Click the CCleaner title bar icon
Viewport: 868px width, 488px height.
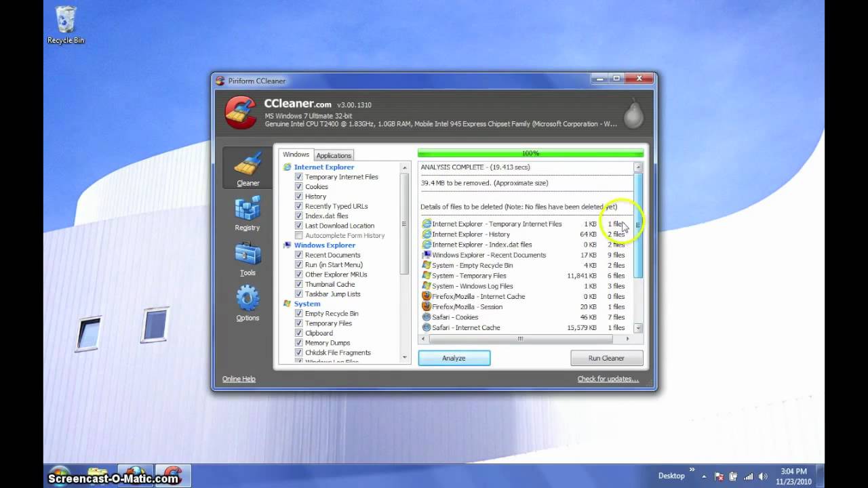220,81
